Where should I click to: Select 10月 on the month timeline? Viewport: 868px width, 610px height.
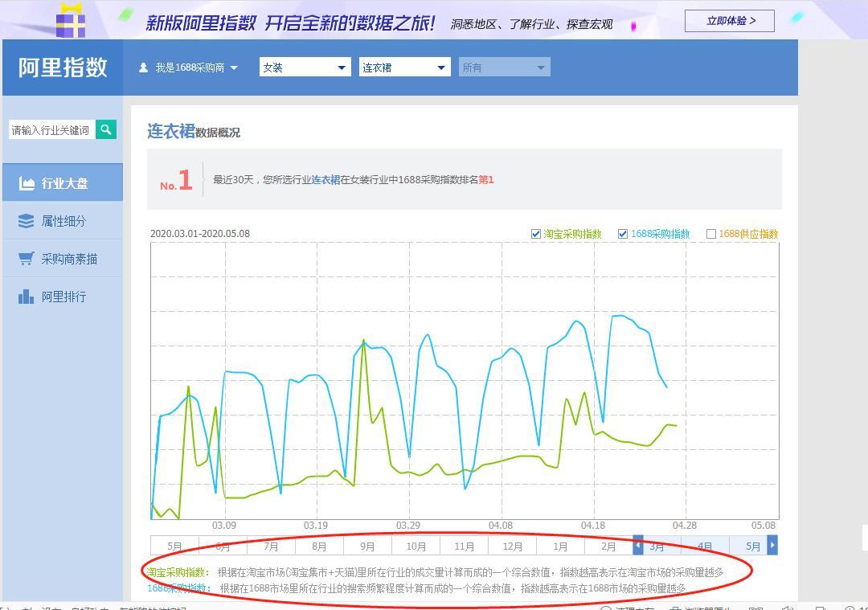pyautogui.click(x=416, y=547)
